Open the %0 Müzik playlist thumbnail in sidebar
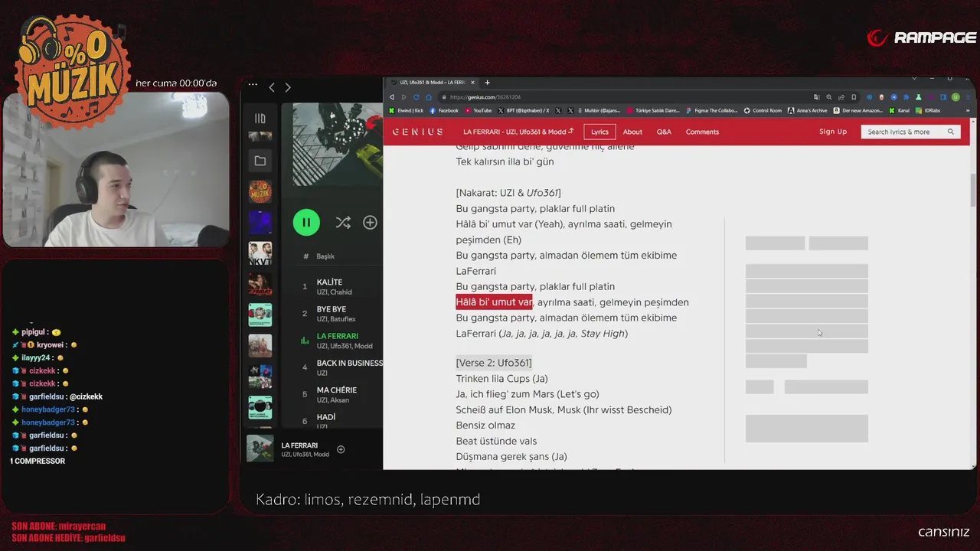The height and width of the screenshot is (551, 980). click(x=260, y=191)
